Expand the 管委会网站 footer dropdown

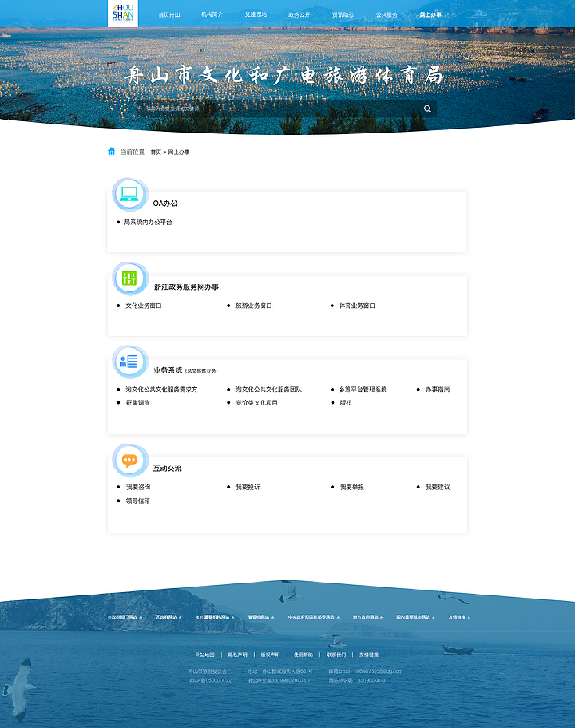[261, 617]
